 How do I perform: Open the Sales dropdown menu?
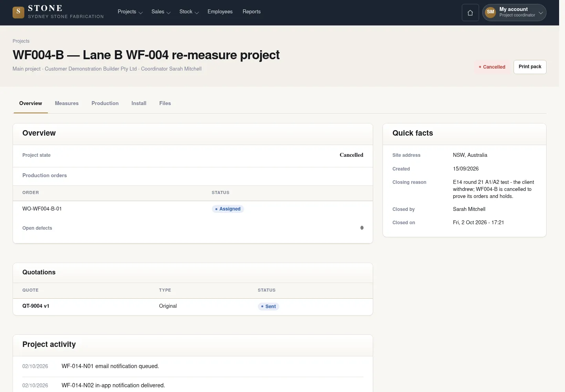[161, 12]
